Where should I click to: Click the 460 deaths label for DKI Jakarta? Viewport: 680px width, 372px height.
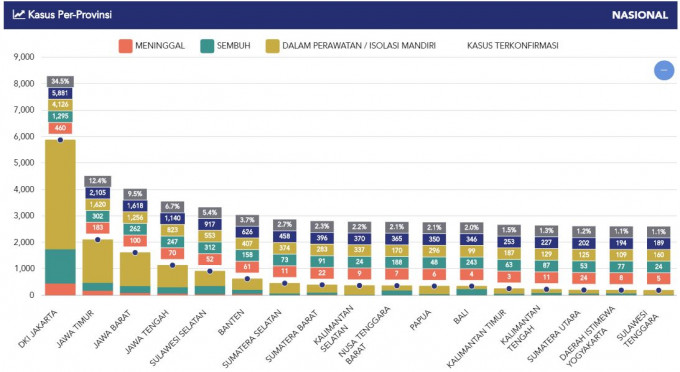tap(60, 128)
